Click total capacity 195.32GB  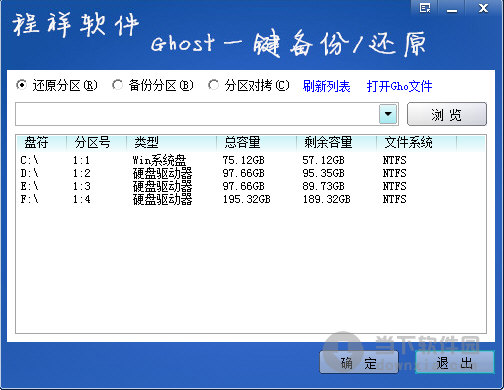246,199
